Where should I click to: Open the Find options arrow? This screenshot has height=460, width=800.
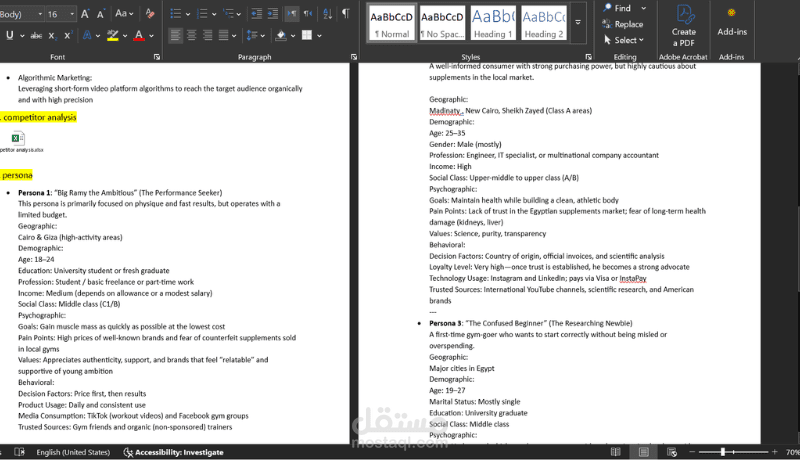(643, 8)
